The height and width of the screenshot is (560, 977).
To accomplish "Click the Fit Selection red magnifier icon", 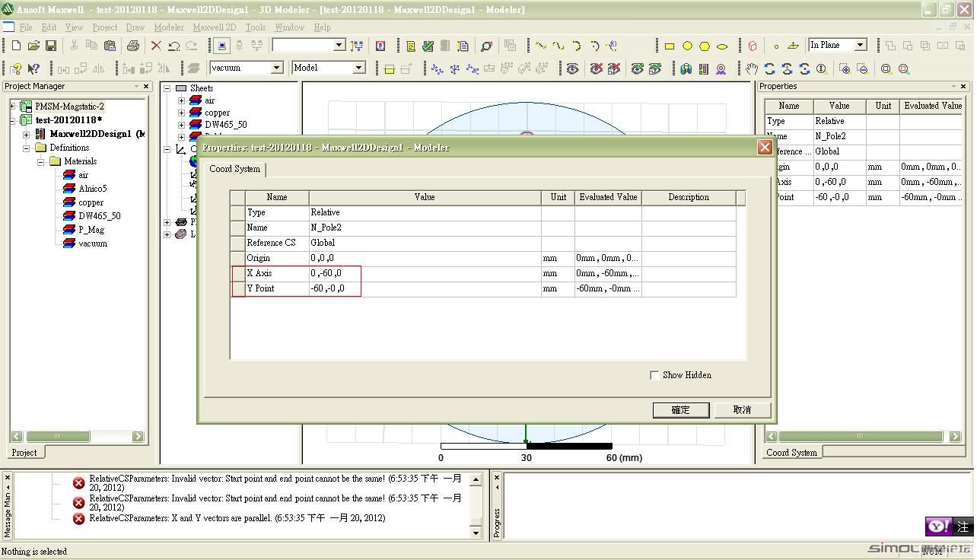I will 904,68.
